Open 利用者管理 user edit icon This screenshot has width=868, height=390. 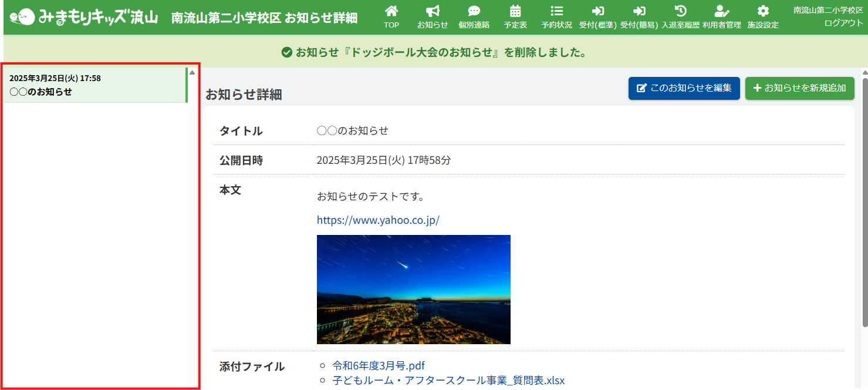coord(721,12)
